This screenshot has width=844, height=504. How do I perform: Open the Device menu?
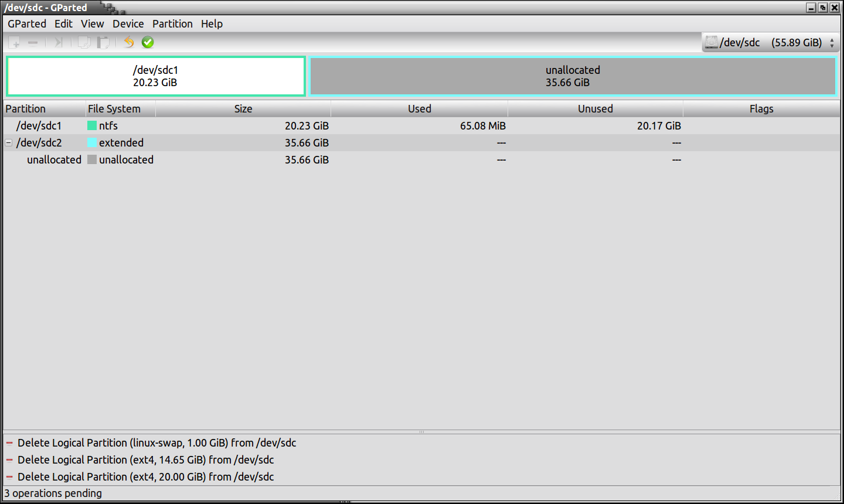[128, 23]
